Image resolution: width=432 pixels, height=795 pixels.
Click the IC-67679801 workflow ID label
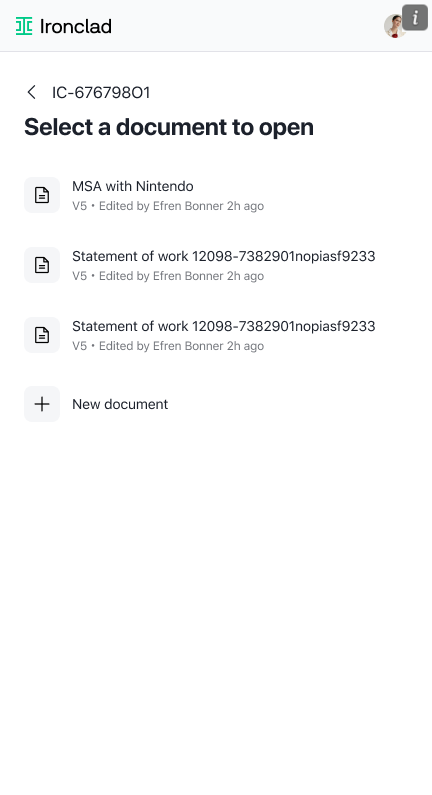pyautogui.click(x=101, y=93)
